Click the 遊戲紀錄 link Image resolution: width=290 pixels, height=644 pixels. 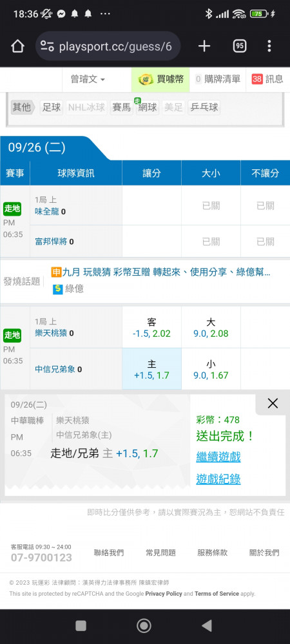pyautogui.click(x=218, y=479)
